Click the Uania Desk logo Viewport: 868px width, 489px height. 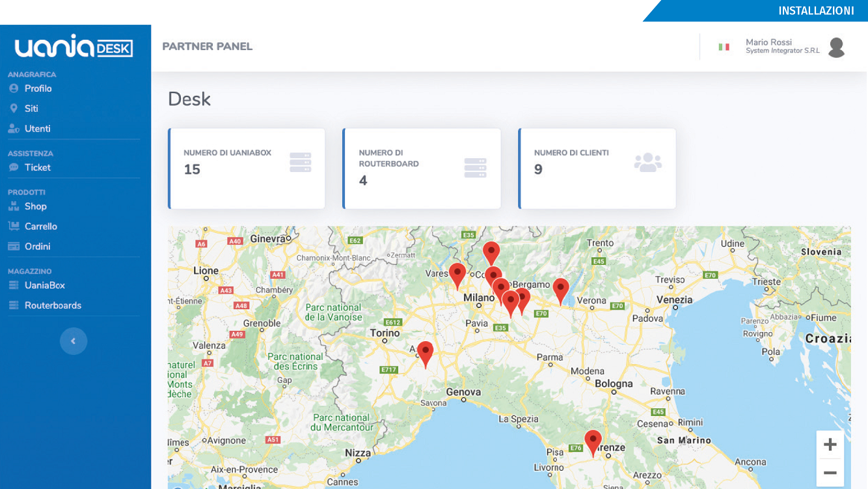74,47
